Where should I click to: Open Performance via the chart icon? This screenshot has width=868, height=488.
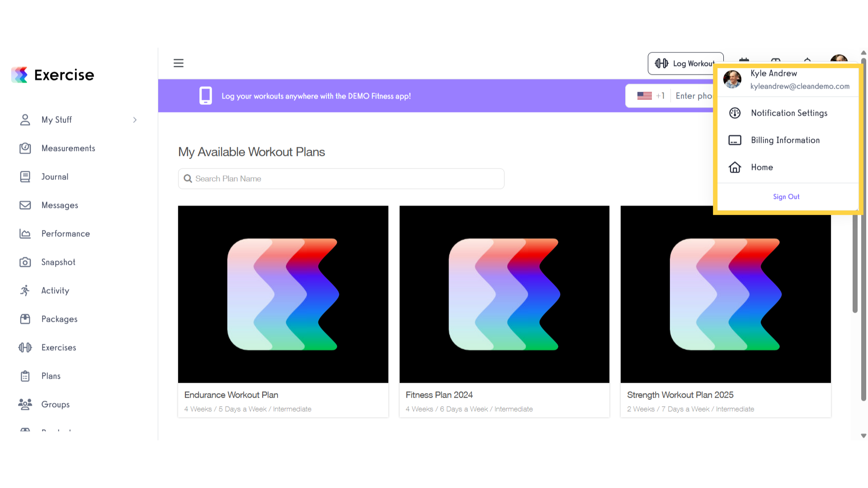coord(25,234)
